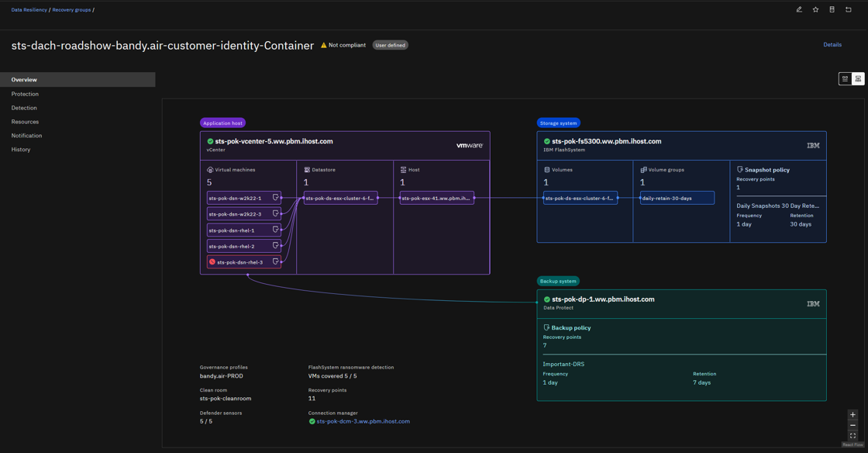Select the daily-retain-30-days volume group node
The width and height of the screenshot is (868, 453).
(677, 198)
